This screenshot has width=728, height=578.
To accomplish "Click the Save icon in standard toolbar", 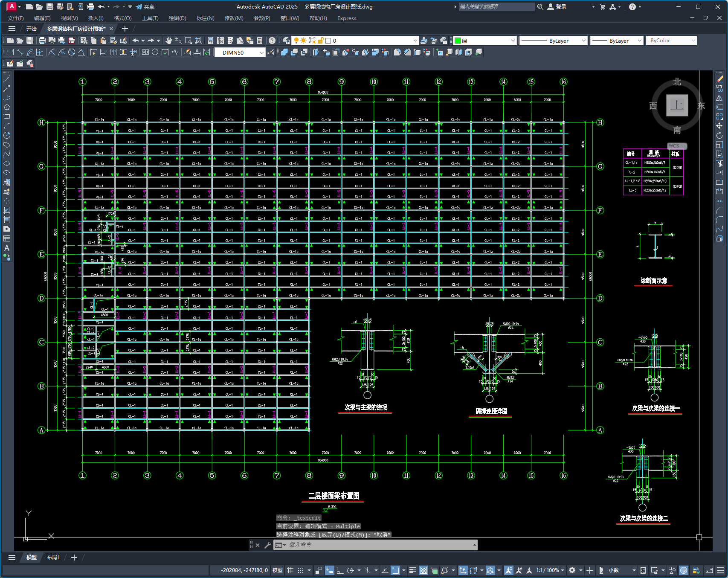I will coord(30,41).
